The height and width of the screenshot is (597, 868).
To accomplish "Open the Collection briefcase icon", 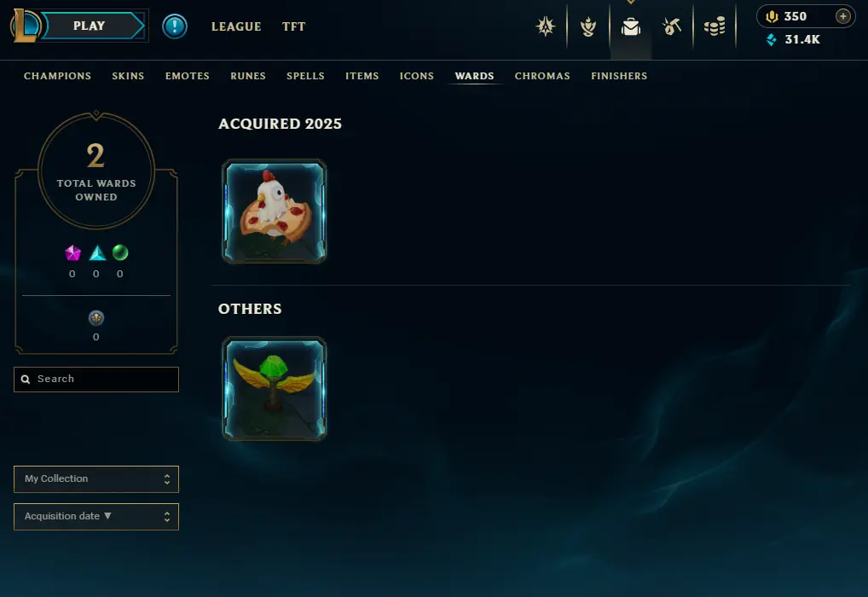I will click(x=630, y=26).
